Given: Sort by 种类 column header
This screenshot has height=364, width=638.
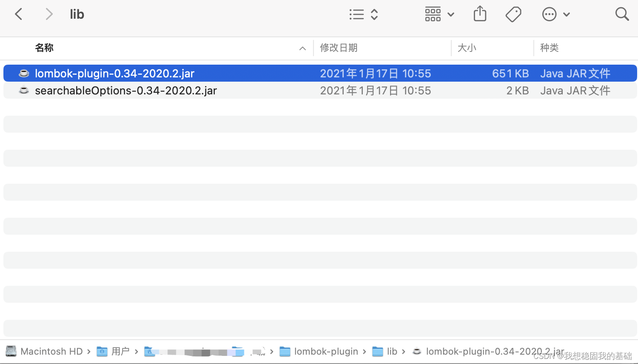Looking at the screenshot, I should tap(549, 48).
